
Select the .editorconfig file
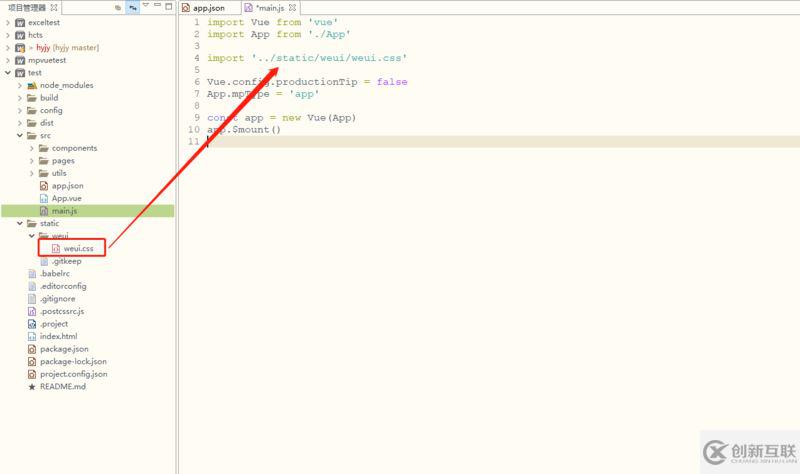[x=63, y=286]
